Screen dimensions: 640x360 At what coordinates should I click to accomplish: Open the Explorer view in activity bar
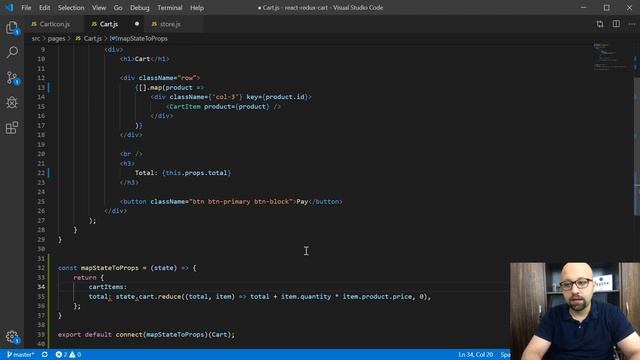(12, 28)
